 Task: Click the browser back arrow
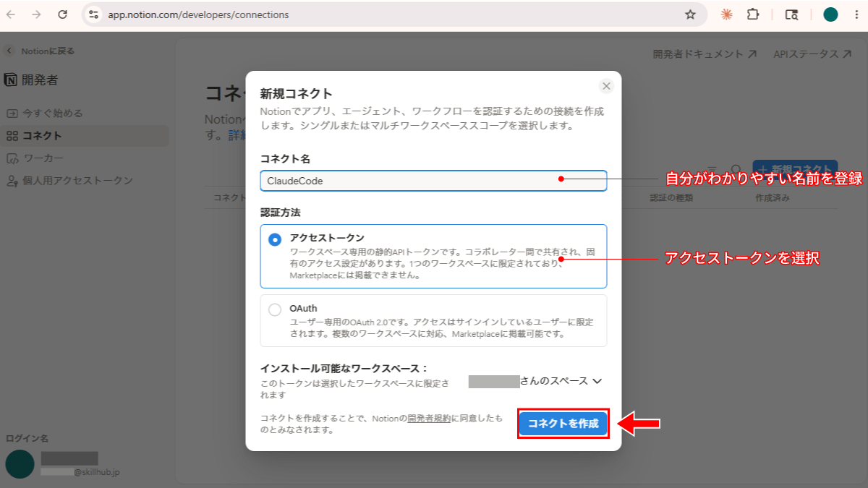[12, 14]
